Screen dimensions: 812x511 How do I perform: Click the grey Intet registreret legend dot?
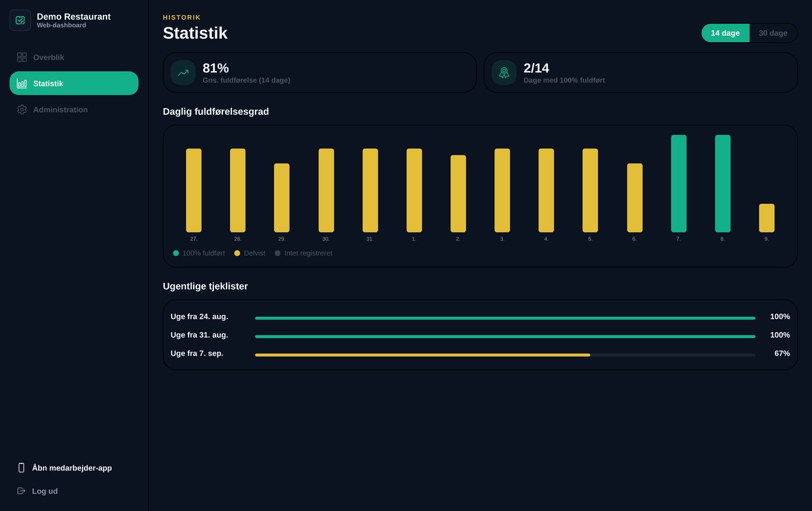tap(278, 253)
